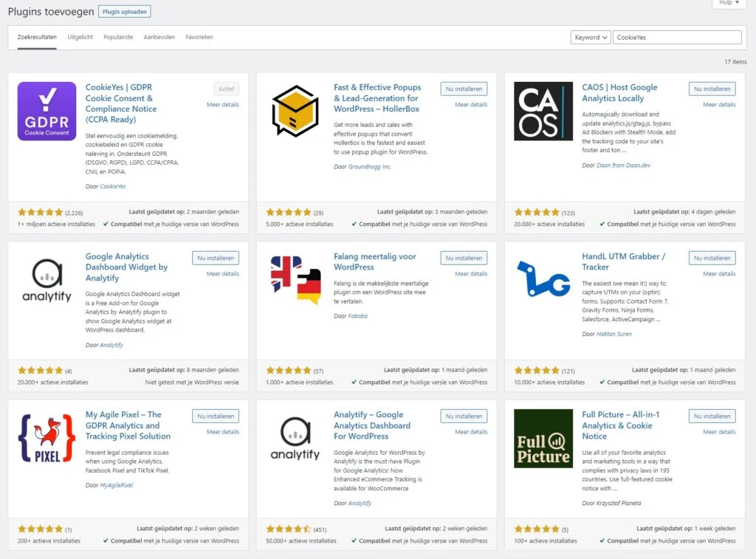Open the My Agile Pixel fox icon
Viewport: 756px width, 559px height.
47,438
